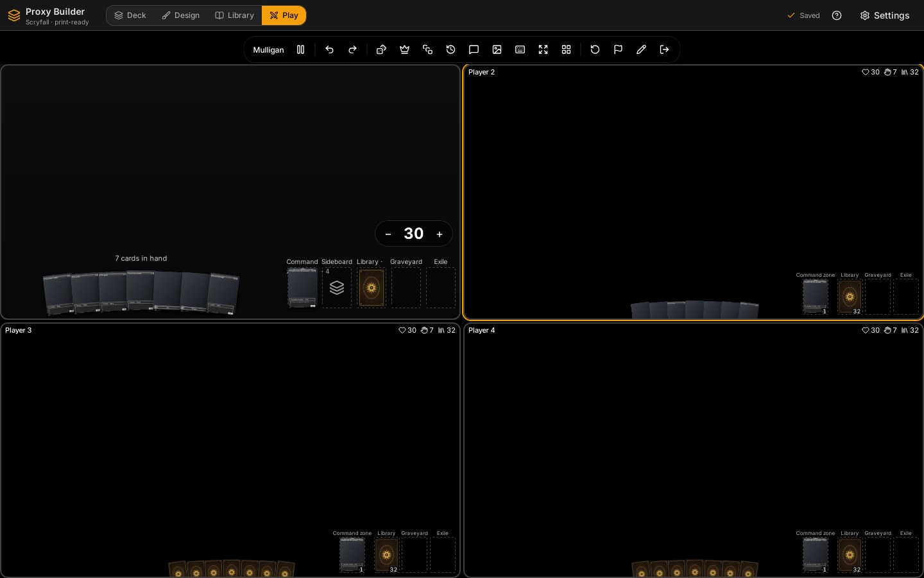Click the pause icon beside Mulligan
The height and width of the screenshot is (578, 924).
click(300, 49)
